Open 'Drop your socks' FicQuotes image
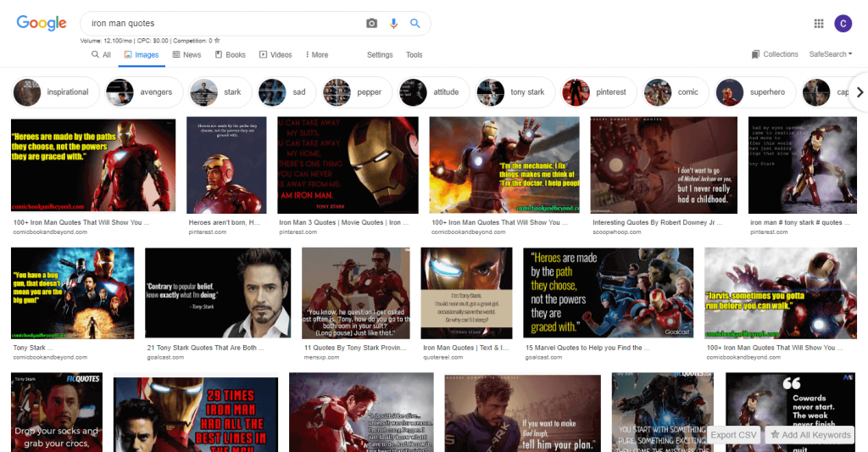The width and height of the screenshot is (868, 452). click(57, 412)
